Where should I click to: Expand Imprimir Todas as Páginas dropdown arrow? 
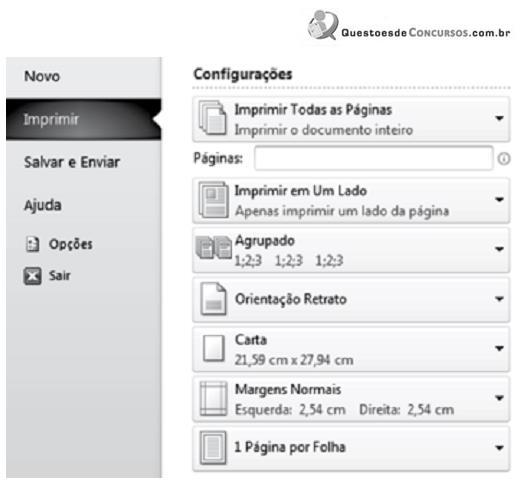pos(499,118)
